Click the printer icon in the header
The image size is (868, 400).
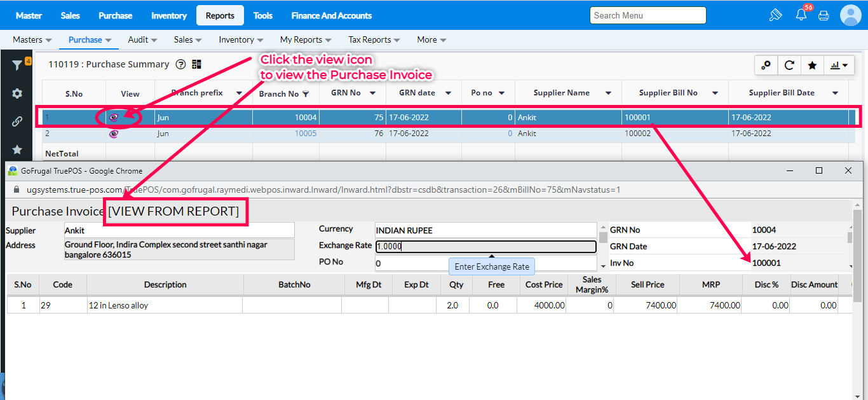point(824,15)
